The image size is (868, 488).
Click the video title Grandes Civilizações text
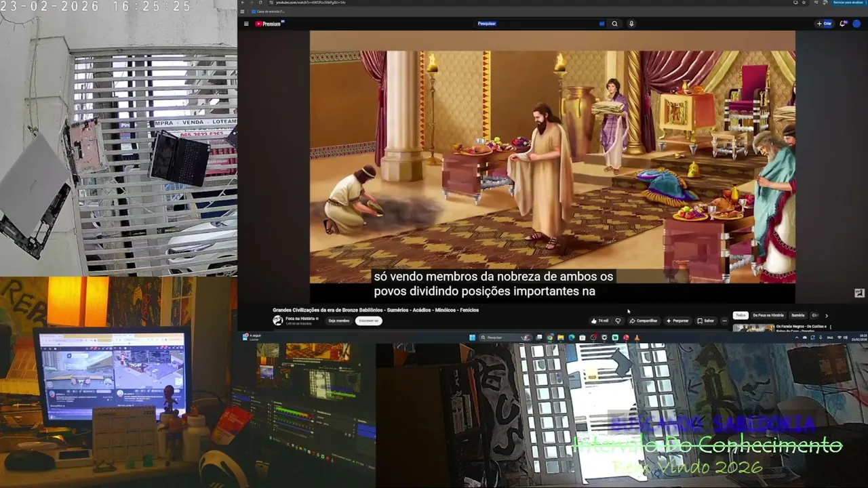pos(376,310)
